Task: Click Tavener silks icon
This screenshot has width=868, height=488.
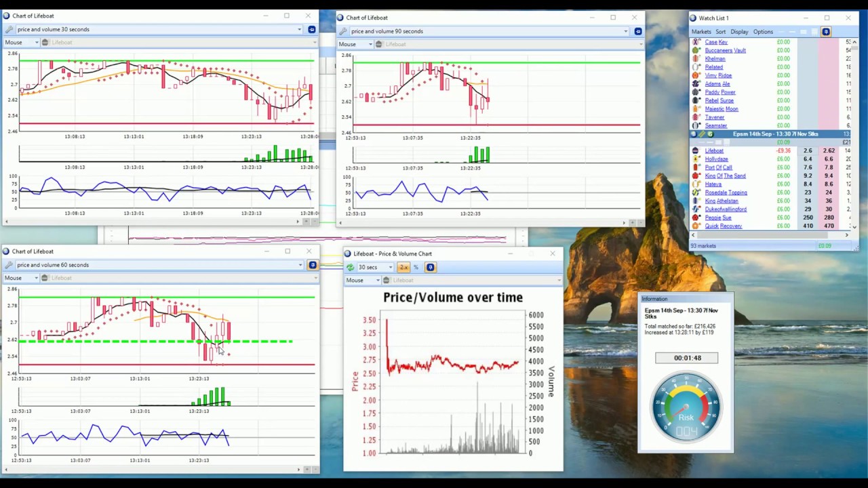Action: (696, 117)
